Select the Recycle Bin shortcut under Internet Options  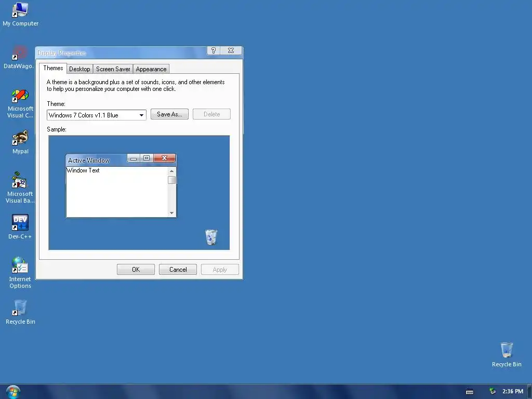point(20,312)
